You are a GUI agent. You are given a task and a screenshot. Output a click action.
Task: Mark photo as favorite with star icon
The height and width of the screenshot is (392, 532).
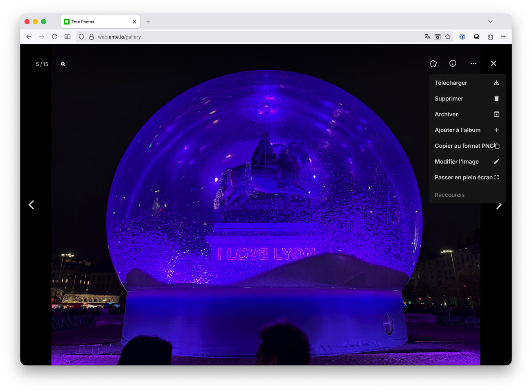point(433,63)
